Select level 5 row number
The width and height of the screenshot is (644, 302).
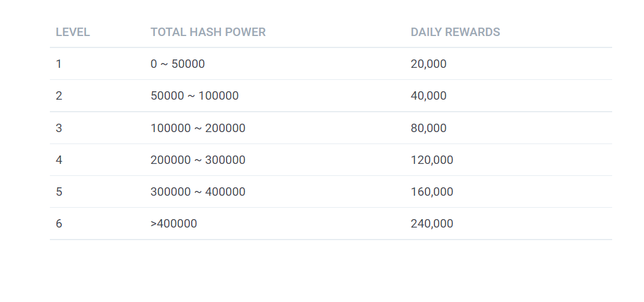(x=59, y=192)
